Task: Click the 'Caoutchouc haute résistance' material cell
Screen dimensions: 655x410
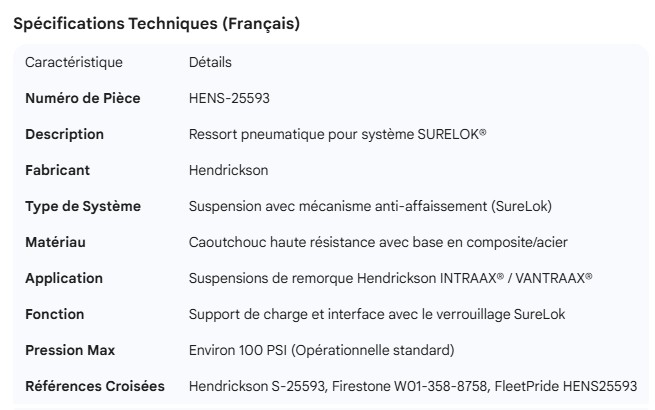Action: (379, 242)
